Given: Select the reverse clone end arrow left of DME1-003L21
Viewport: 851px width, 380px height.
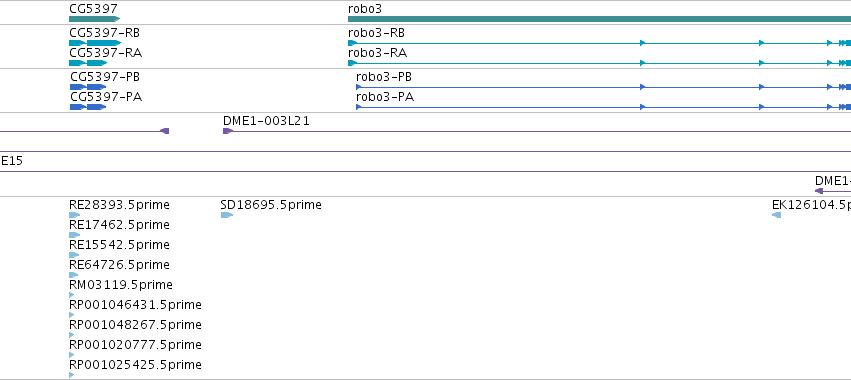Looking at the screenshot, I should click(164, 131).
